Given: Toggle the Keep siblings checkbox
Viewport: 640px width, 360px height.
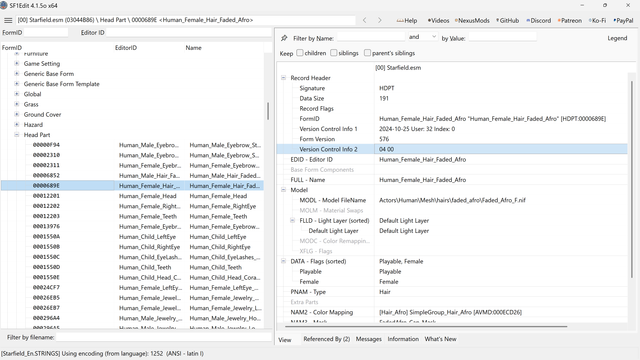Looking at the screenshot, I should tap(333, 53).
